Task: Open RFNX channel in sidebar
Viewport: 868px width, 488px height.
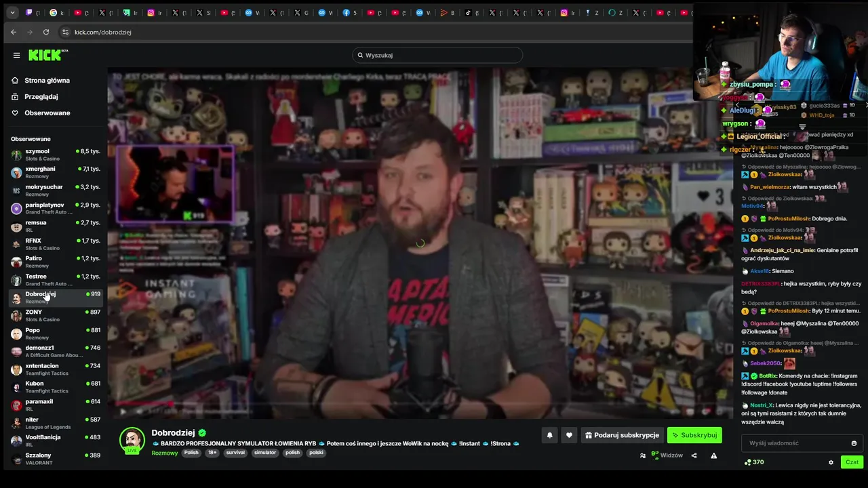Action: coord(56,244)
